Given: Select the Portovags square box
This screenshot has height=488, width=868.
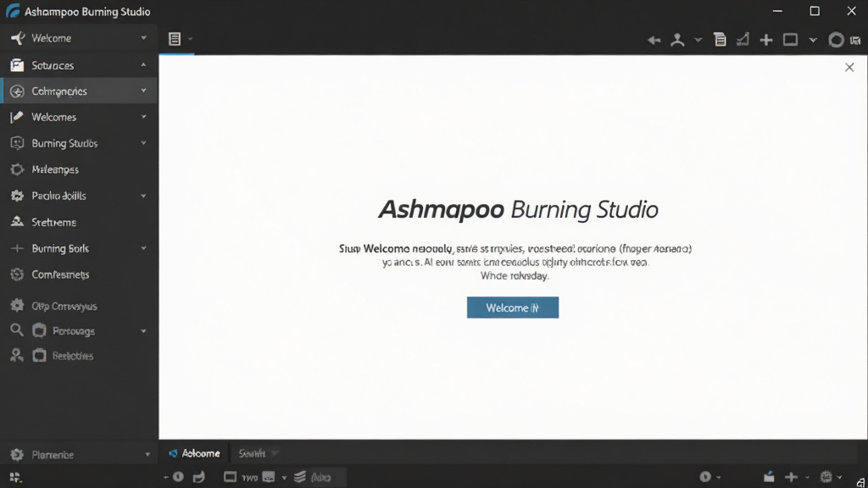Looking at the screenshot, I should [x=39, y=330].
